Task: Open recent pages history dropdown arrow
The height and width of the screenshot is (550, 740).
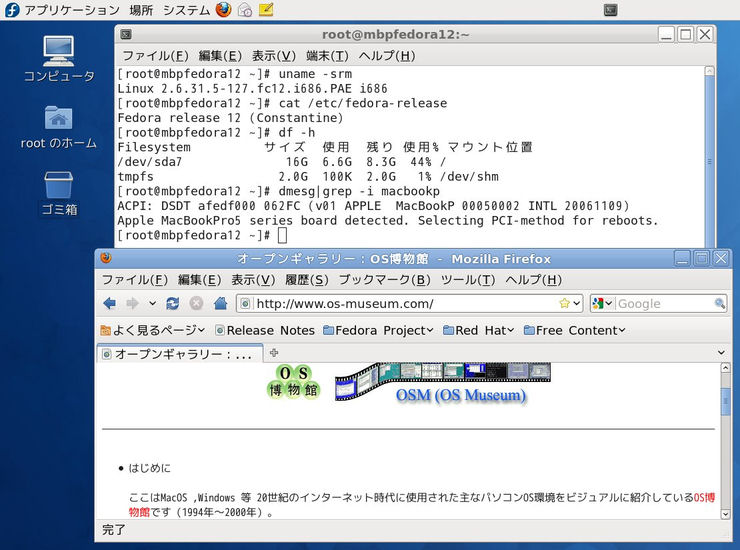Action: pos(152,304)
